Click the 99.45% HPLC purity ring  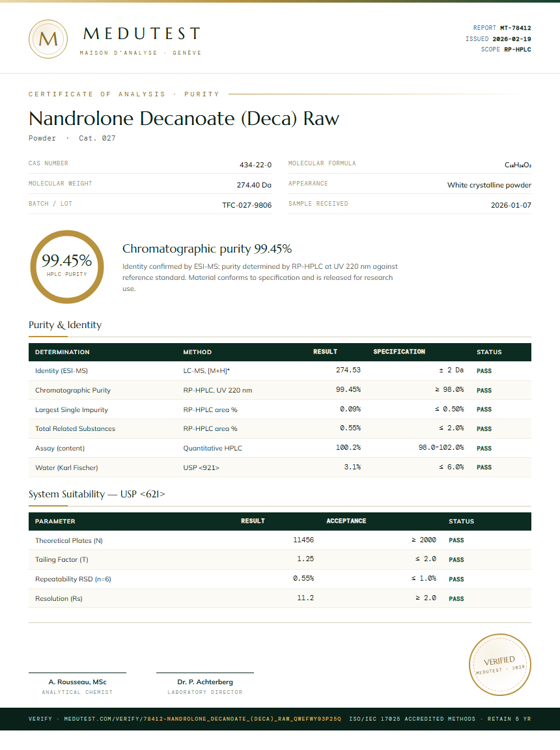(x=67, y=267)
